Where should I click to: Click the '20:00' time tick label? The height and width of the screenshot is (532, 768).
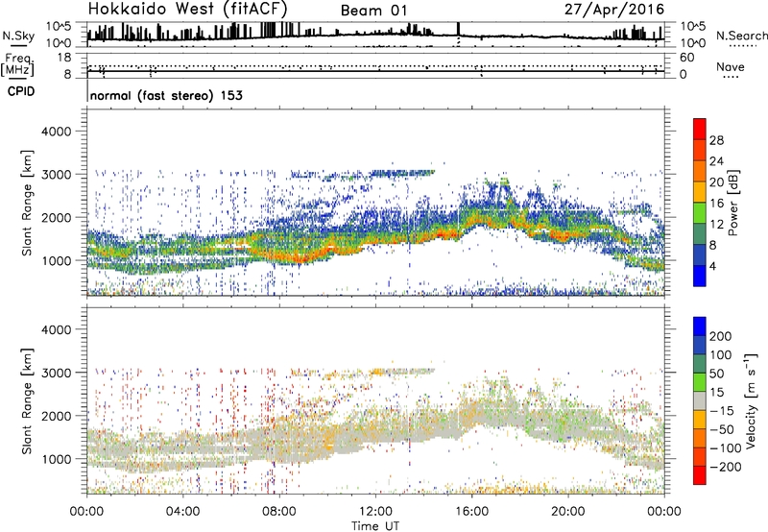(568, 512)
